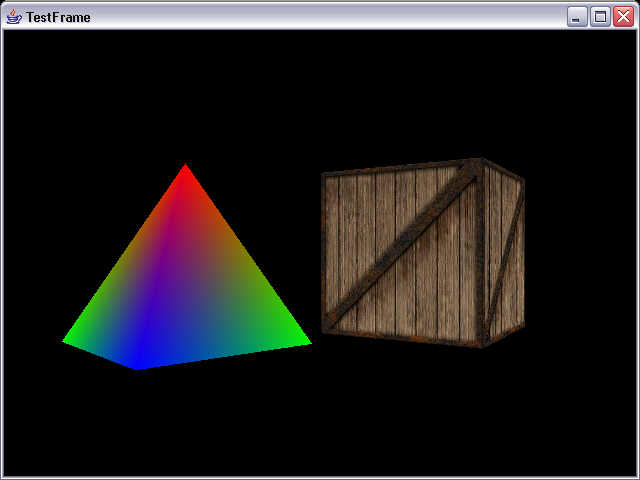
Task: Close the TestFrame window
Action: coord(623,17)
